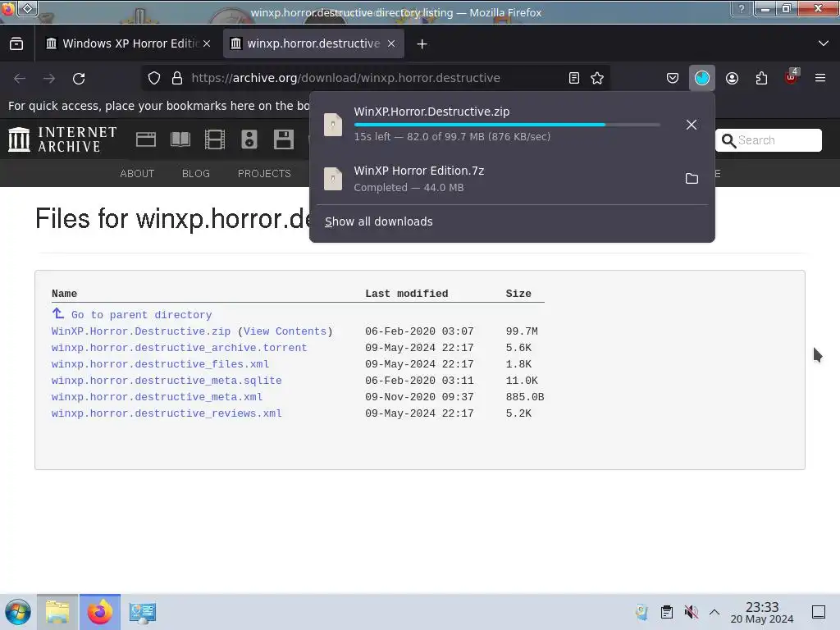Screen dimensions: 840x630
Task: List all tabs dropdown arrow
Action: click(824, 43)
